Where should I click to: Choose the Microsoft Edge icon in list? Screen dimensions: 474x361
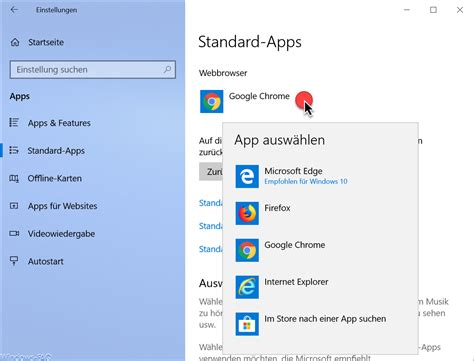pos(247,176)
